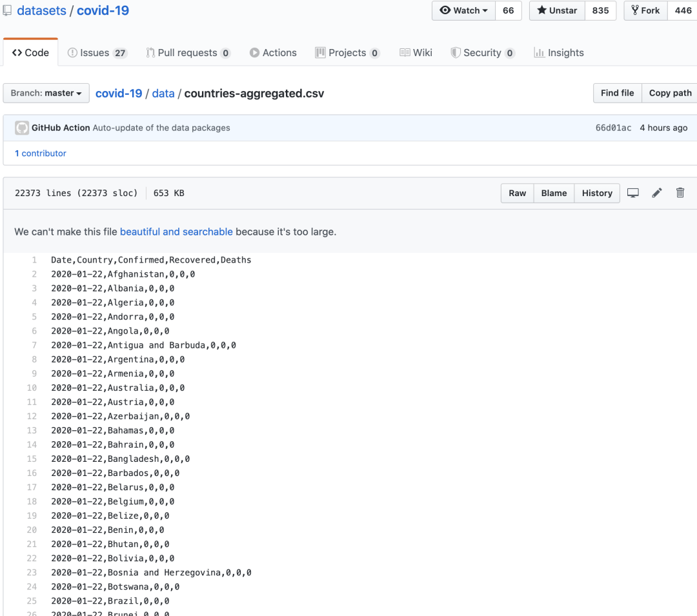Open the file History
This screenshot has width=697, height=616.
[x=597, y=194]
